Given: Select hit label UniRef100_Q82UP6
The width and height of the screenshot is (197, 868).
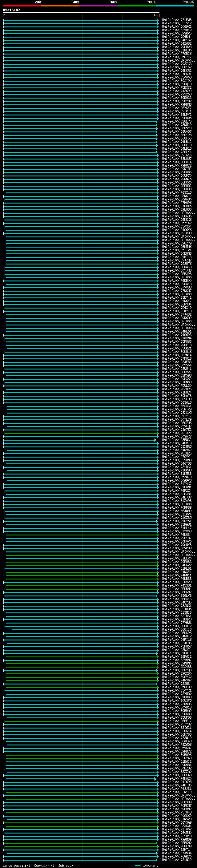Looking at the screenshot, I should click(x=177, y=389).
